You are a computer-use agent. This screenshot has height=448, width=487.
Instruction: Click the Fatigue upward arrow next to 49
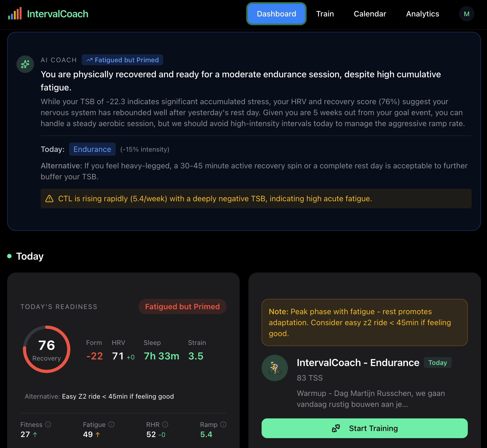pyautogui.click(x=98, y=435)
